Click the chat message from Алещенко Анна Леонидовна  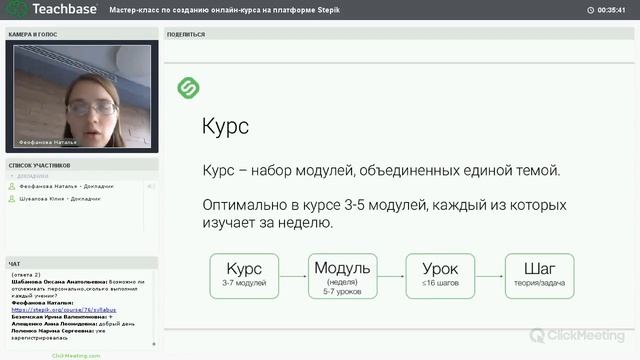[x=73, y=324]
